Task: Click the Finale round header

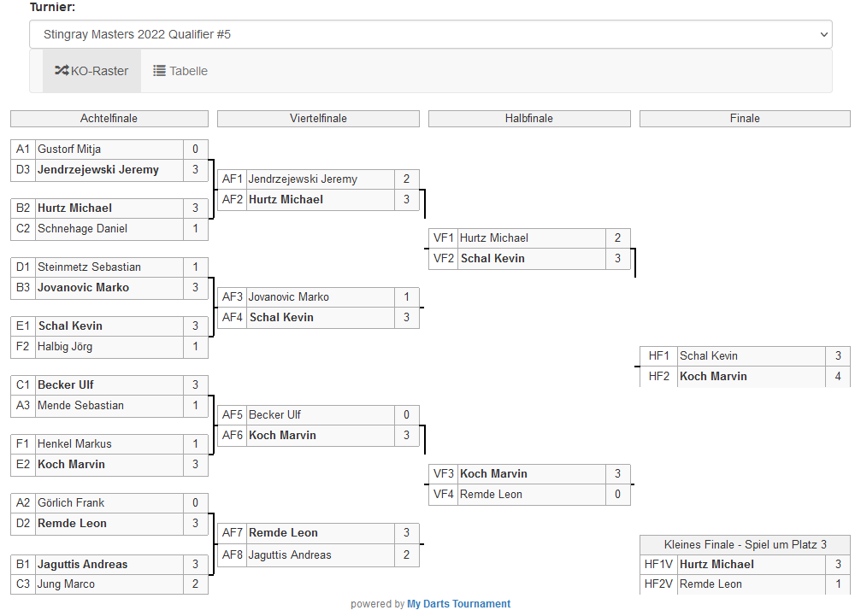Action: 745,119
